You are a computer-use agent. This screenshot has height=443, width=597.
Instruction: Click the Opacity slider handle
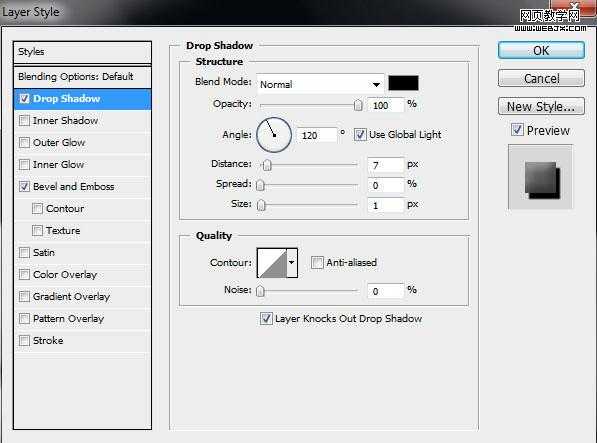[358, 105]
